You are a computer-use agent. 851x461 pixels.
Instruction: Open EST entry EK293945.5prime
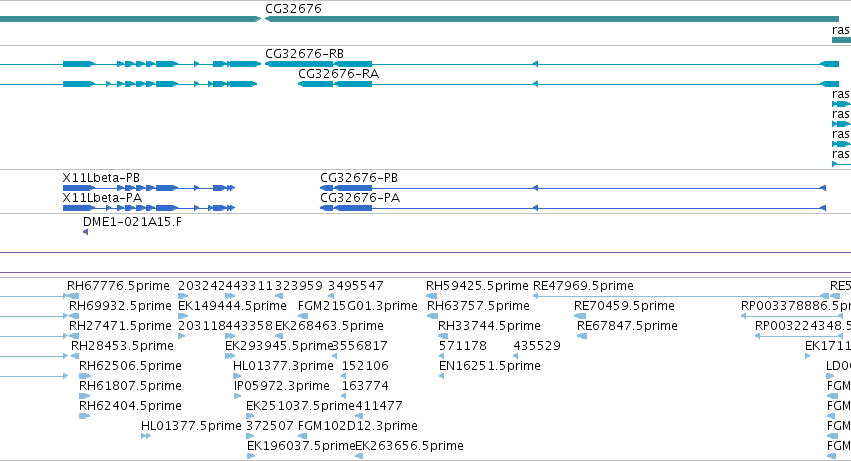click(278, 346)
